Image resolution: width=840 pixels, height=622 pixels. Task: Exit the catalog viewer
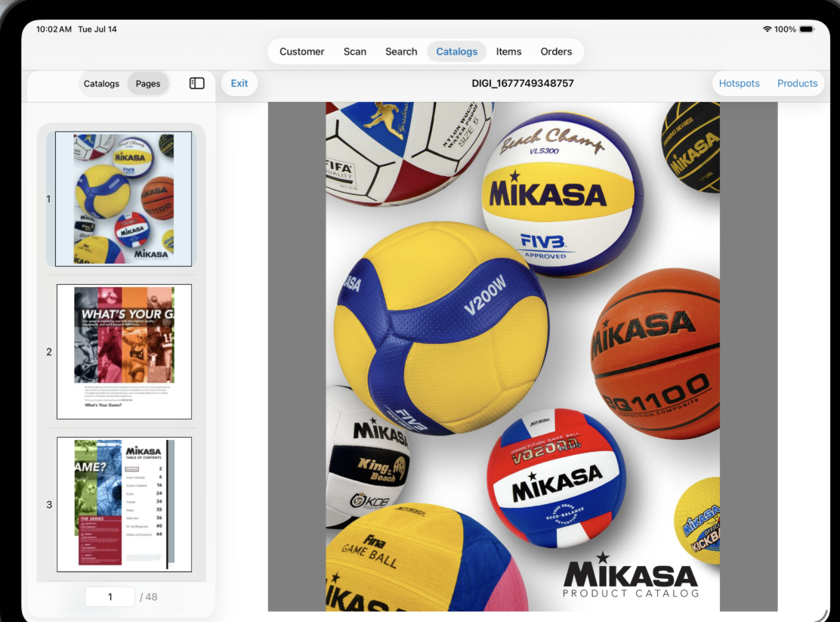point(239,83)
